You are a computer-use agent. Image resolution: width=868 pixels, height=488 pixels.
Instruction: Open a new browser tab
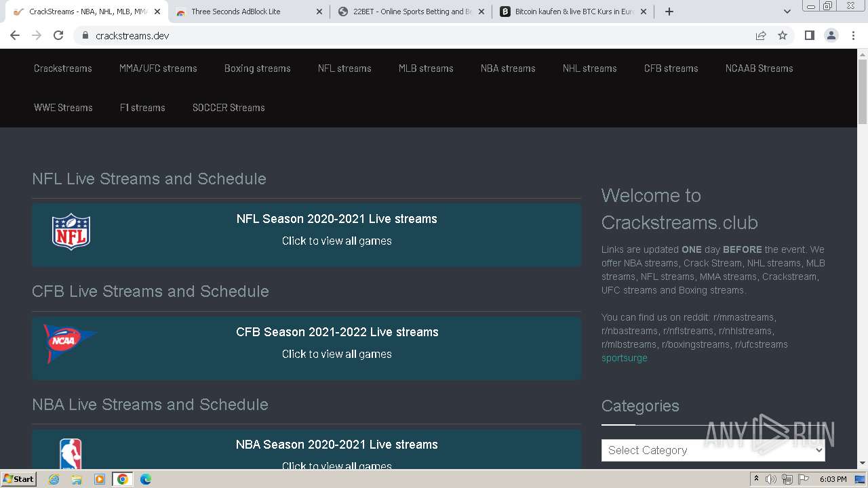coord(669,12)
